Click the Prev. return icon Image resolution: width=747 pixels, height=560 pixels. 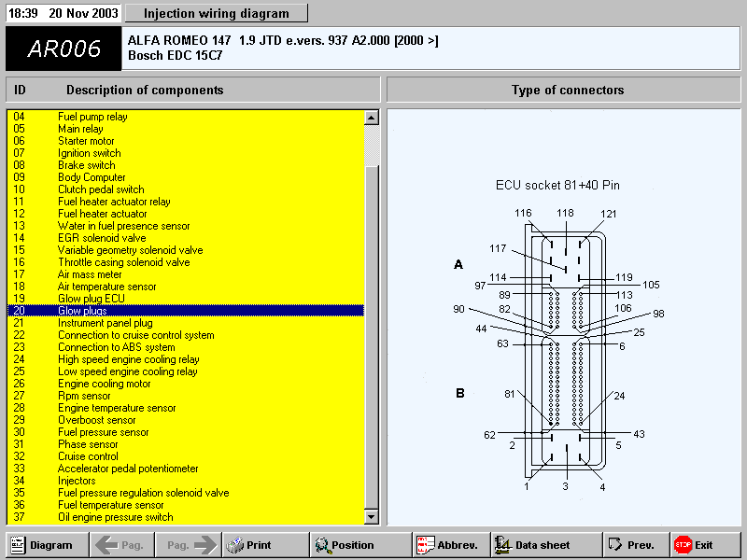click(x=615, y=545)
